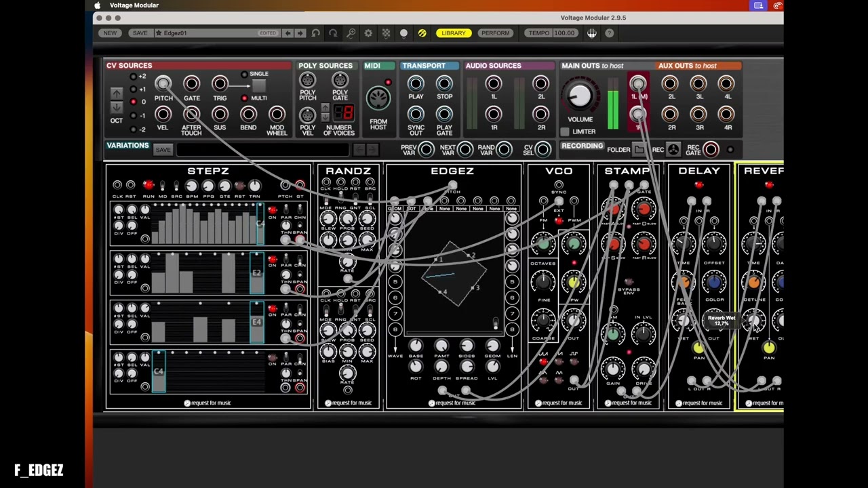Screen dimensions: 868x488
Task: Open the Apple menu
Action: [98, 5]
